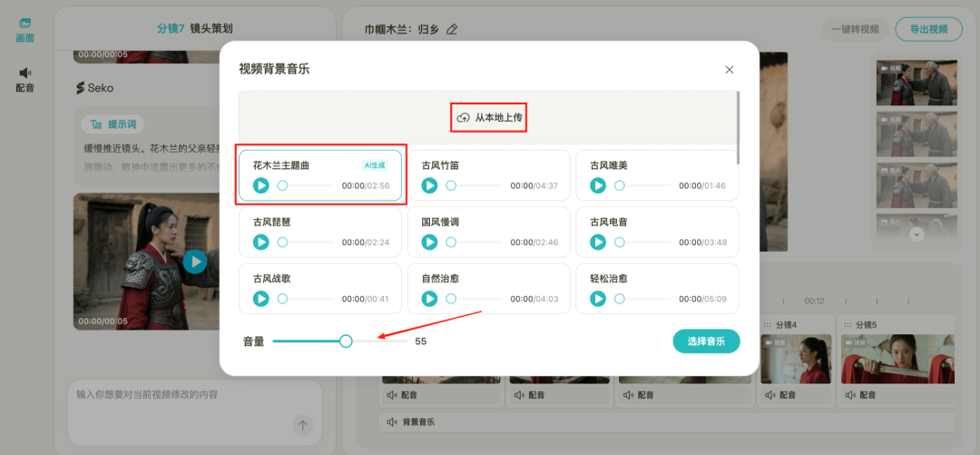Click the 提示词 tag

113,124
